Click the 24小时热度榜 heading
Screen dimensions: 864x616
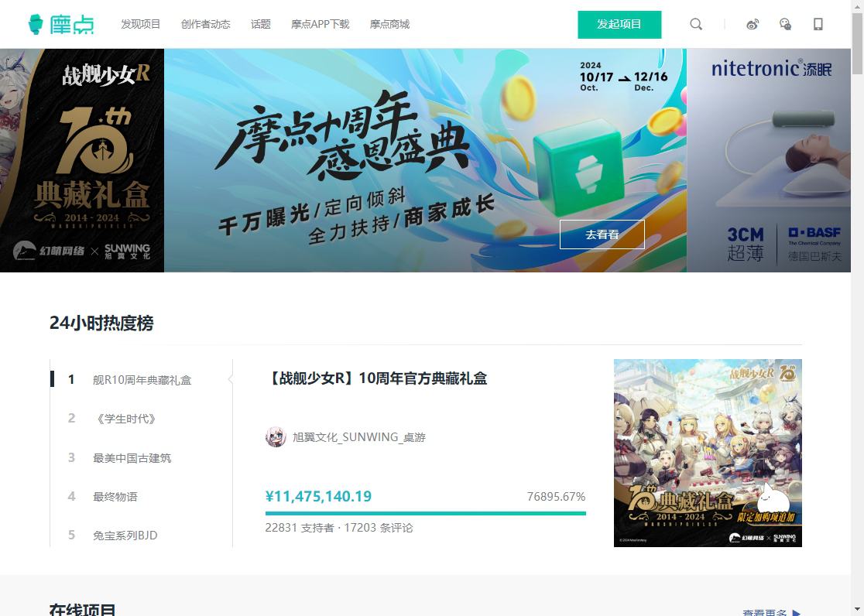(101, 323)
